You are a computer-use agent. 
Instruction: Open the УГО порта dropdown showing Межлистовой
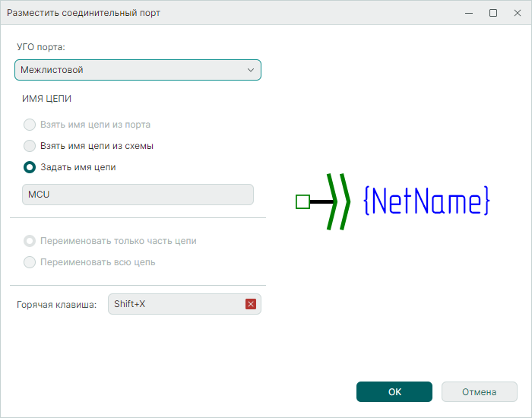pos(138,70)
